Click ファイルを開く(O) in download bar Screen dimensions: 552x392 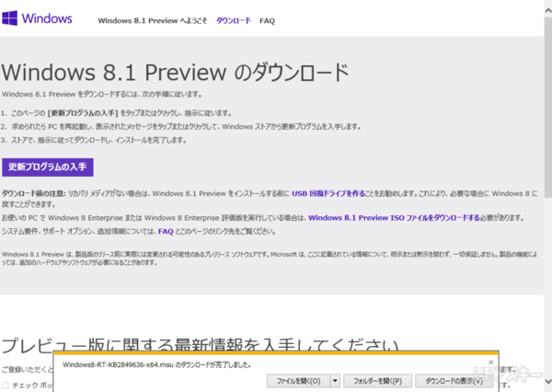298,381
